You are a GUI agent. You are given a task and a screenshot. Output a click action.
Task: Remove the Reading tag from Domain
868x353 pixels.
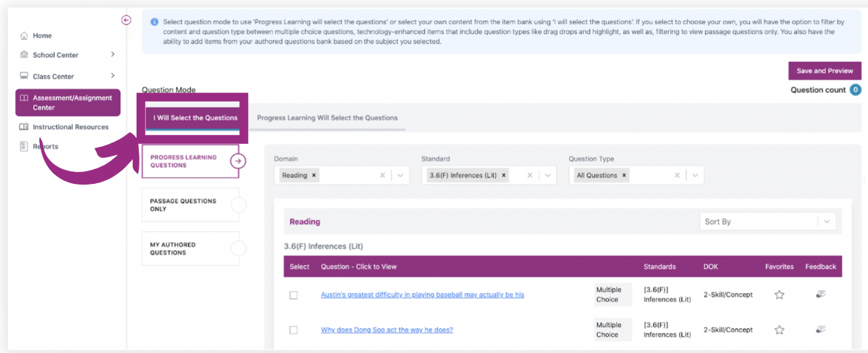(313, 175)
